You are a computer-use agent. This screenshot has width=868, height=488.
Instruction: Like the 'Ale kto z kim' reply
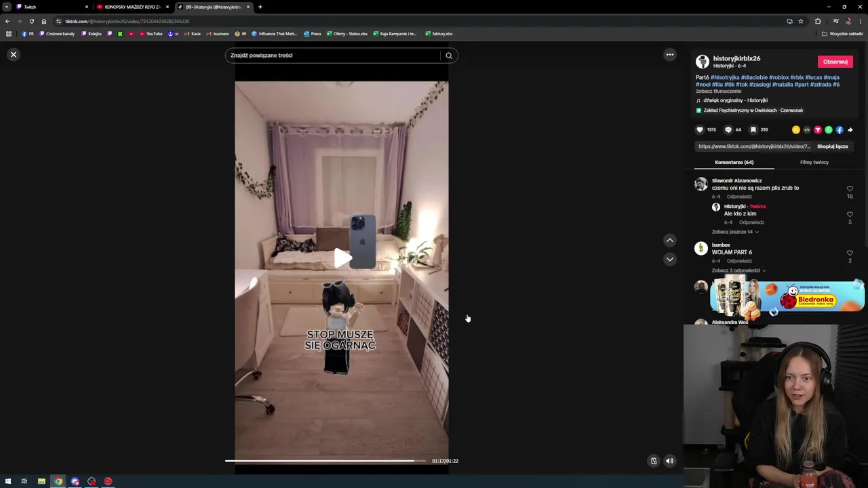850,215
